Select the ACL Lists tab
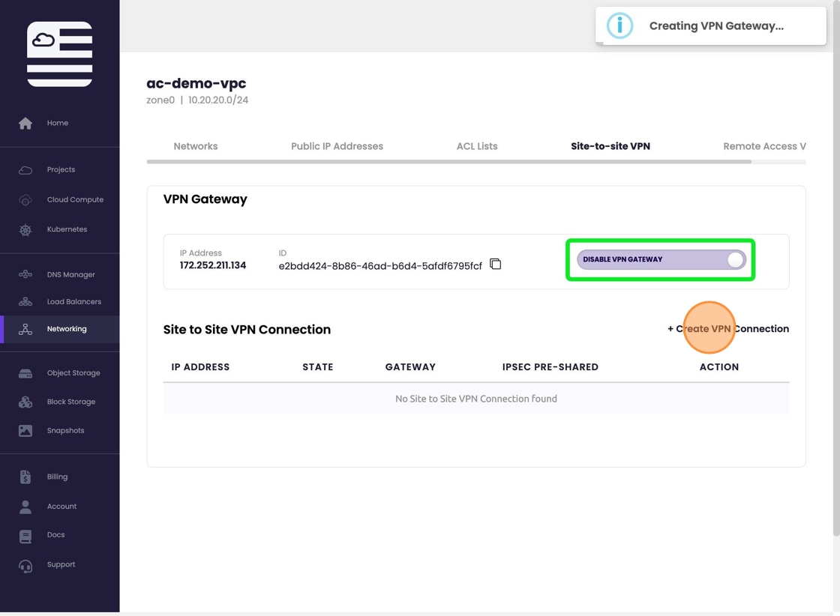Screen dimensions: 840x616 pos(477,146)
